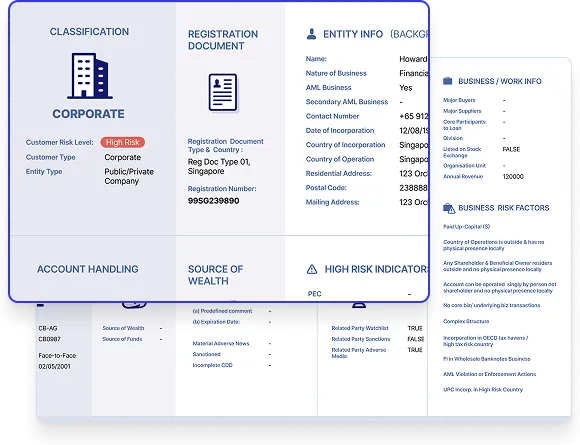580x445 pixels.
Task: Click the Country of Operation label
Action: tap(340, 159)
